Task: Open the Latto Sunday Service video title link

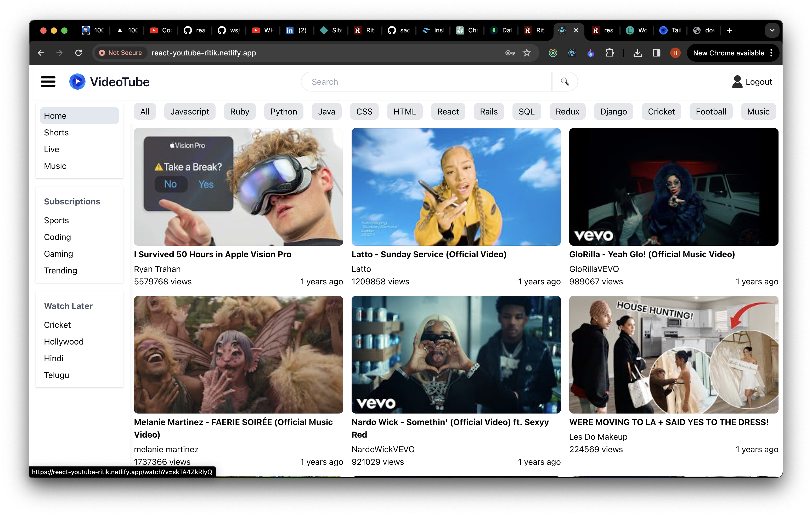Action: point(429,254)
